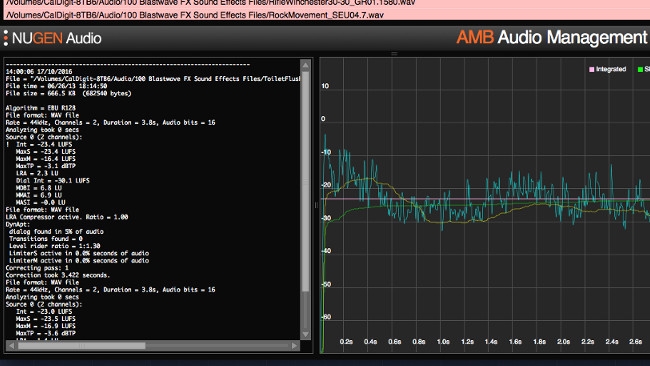The height and width of the screenshot is (366, 650).
Task: Click the NUGEN Audio logo
Action: pyautogui.click(x=57, y=38)
